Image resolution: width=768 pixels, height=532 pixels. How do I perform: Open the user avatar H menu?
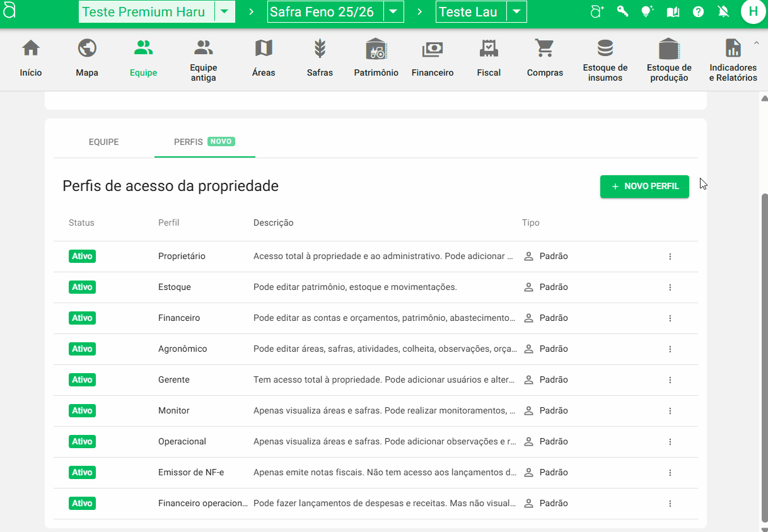pos(753,11)
